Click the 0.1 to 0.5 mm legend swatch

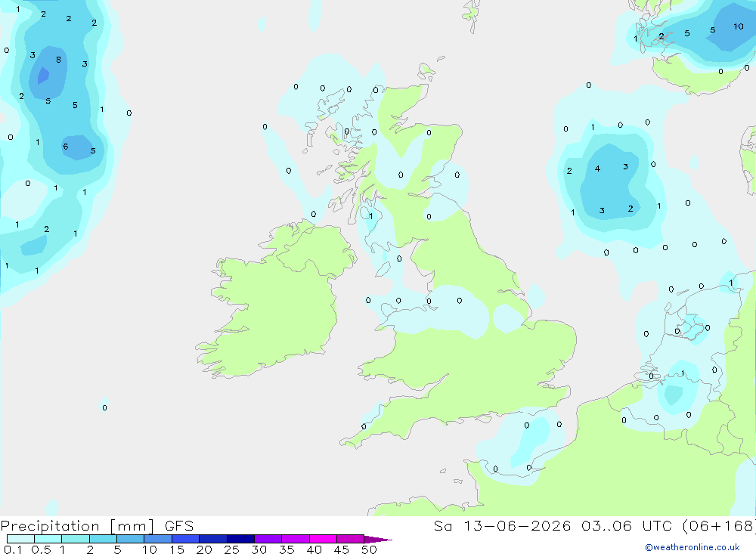pos(20,539)
